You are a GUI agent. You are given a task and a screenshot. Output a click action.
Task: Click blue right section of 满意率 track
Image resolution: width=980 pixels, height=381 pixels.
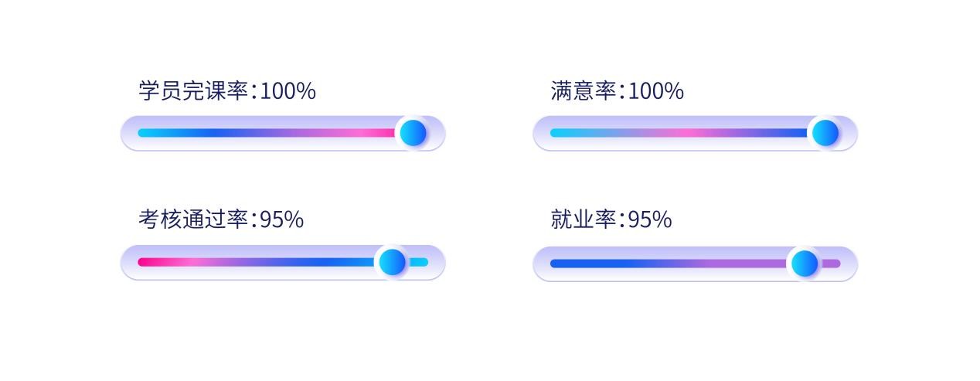[781, 133]
